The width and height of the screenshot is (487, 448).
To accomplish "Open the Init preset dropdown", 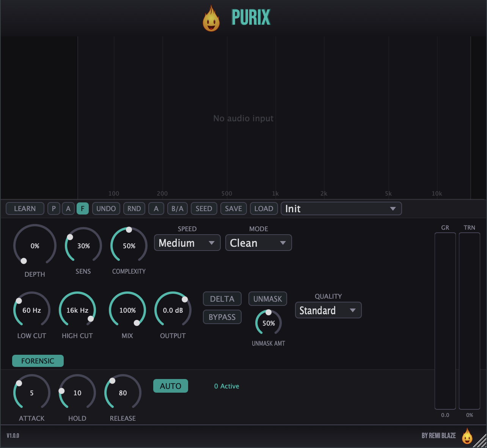I will click(x=341, y=208).
